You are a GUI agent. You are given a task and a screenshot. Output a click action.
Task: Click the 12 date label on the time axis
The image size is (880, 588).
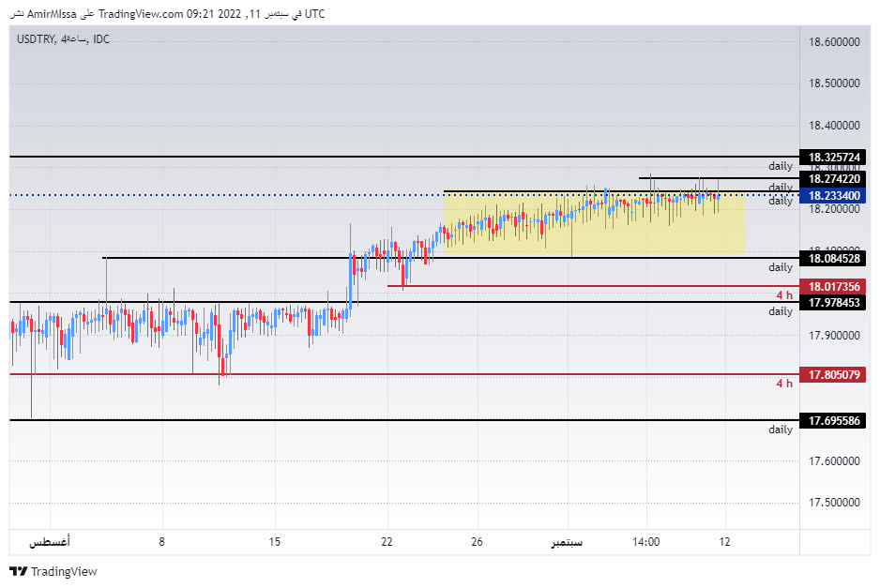pyautogui.click(x=725, y=542)
